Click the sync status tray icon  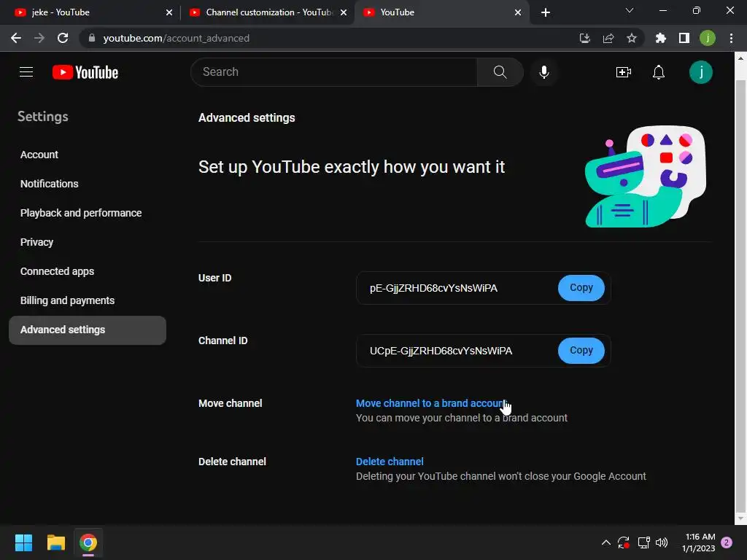tap(624, 542)
